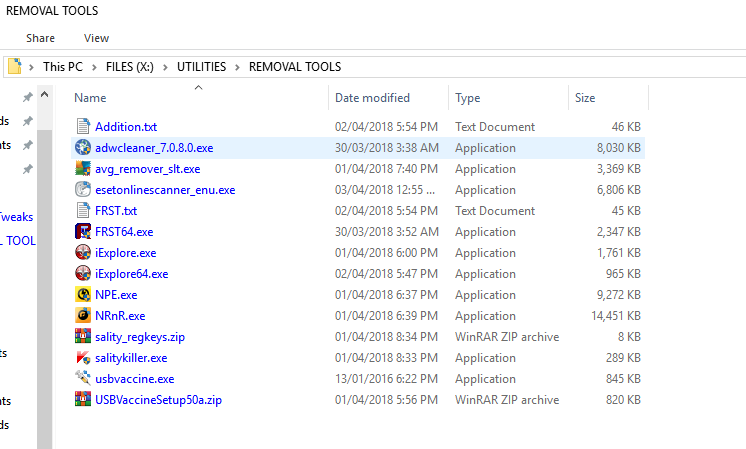Image resolution: width=746 pixels, height=449 pixels.
Task: Select the sality_regkeys.zip file name
Action: point(140,337)
